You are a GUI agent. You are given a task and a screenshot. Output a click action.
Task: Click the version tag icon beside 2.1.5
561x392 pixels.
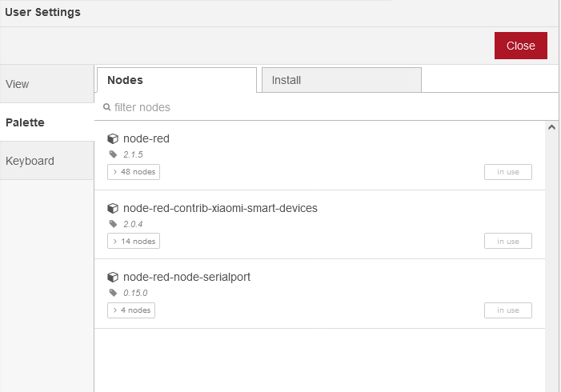point(113,154)
